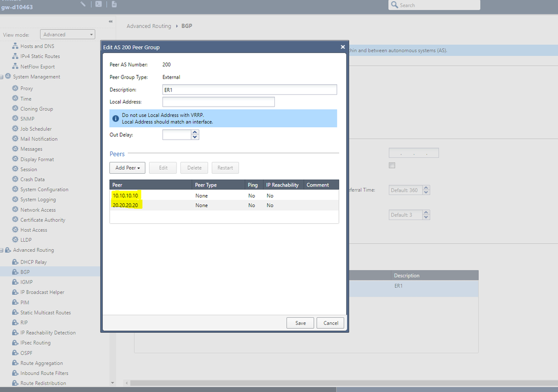Increase the Out Delay value
Screen dimensions: 558x392
point(195,132)
